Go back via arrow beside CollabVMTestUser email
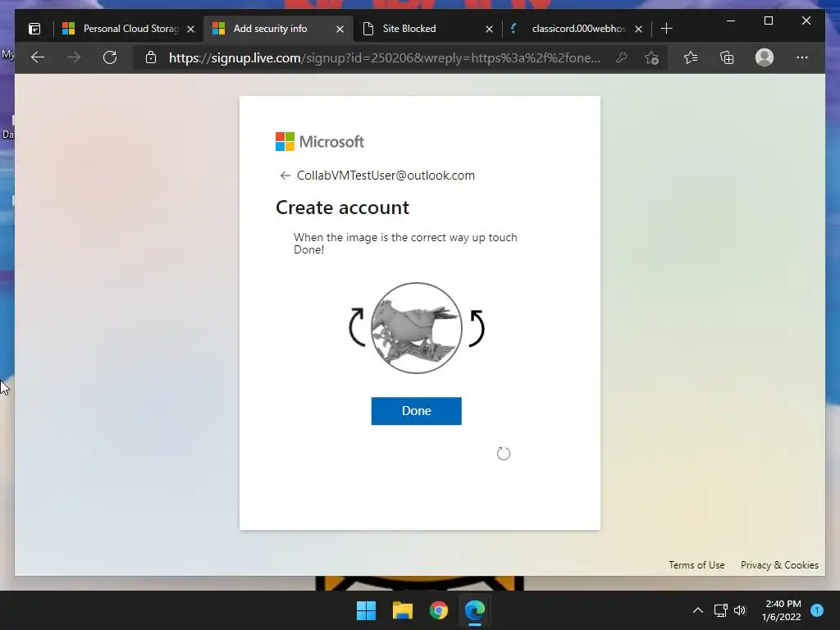Image resolution: width=840 pixels, height=630 pixels. pos(285,176)
